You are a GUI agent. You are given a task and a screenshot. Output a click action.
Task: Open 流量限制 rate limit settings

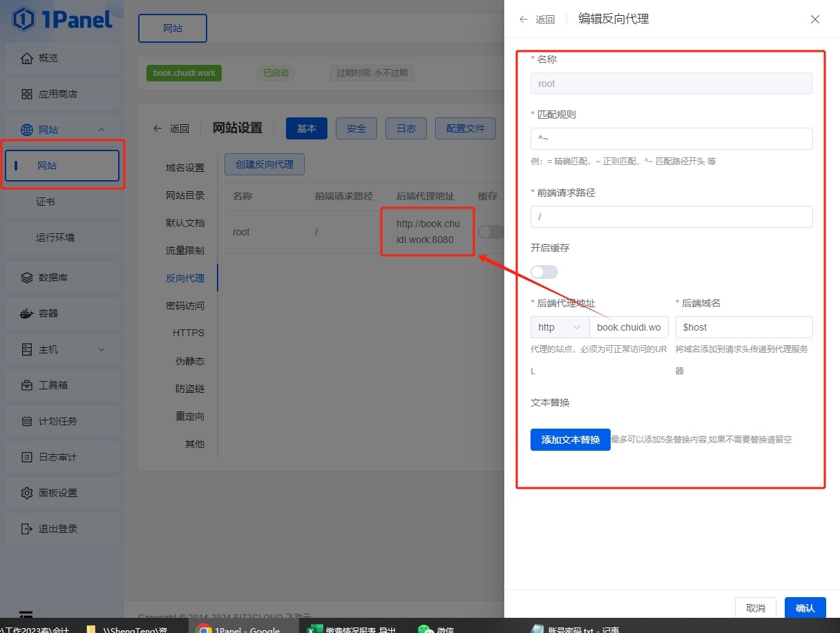185,251
